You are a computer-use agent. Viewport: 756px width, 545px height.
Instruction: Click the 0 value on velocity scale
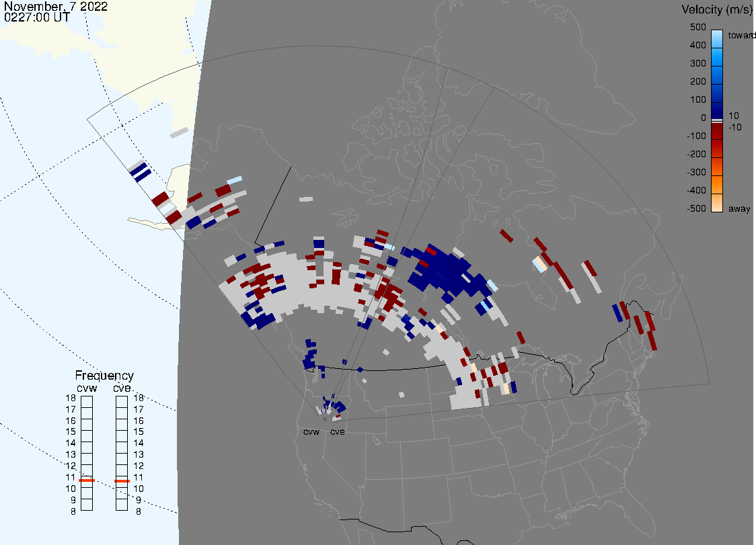pos(704,118)
